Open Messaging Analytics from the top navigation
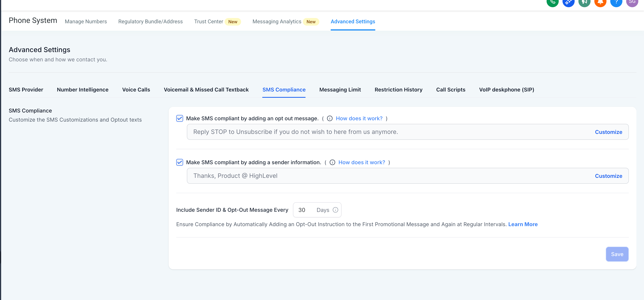The image size is (644, 300). [x=277, y=21]
